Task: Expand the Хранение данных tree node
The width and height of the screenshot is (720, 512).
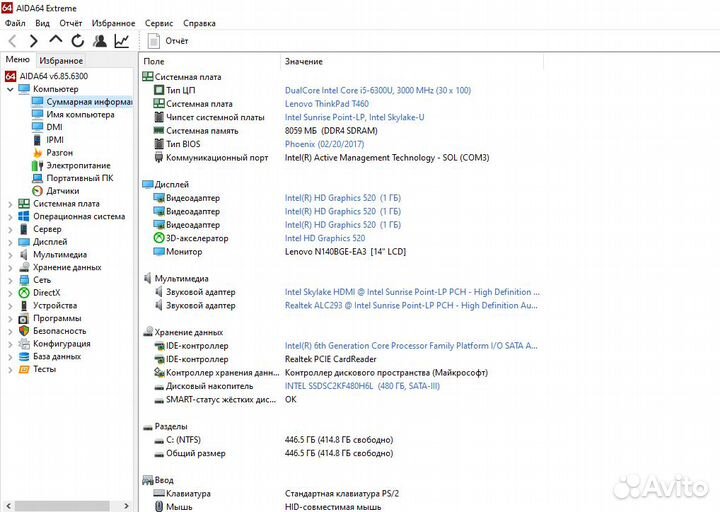Action: (x=10, y=268)
